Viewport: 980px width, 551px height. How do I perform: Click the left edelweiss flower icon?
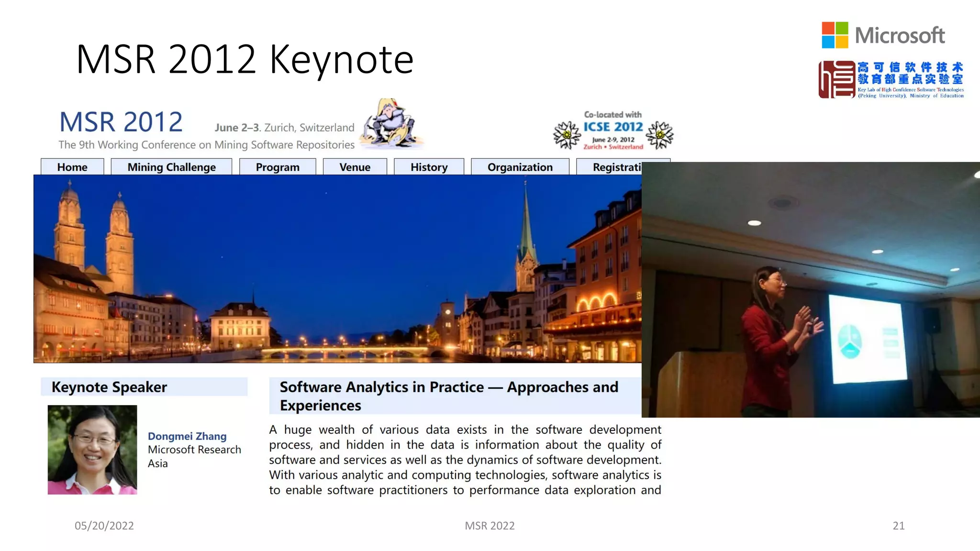(x=567, y=135)
